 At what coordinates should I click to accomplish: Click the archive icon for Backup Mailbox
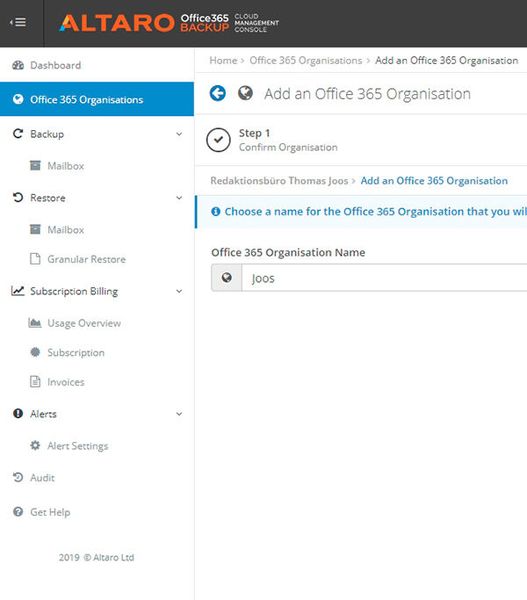click(x=35, y=165)
